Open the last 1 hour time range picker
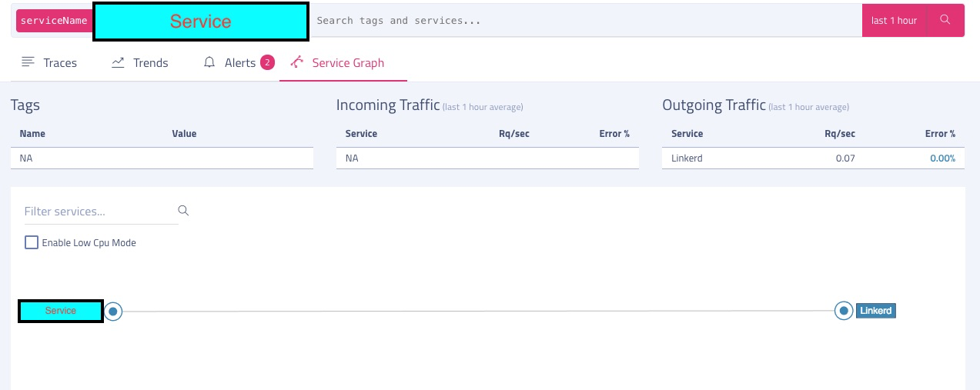Viewport: 980px width, 390px height. click(x=895, y=20)
